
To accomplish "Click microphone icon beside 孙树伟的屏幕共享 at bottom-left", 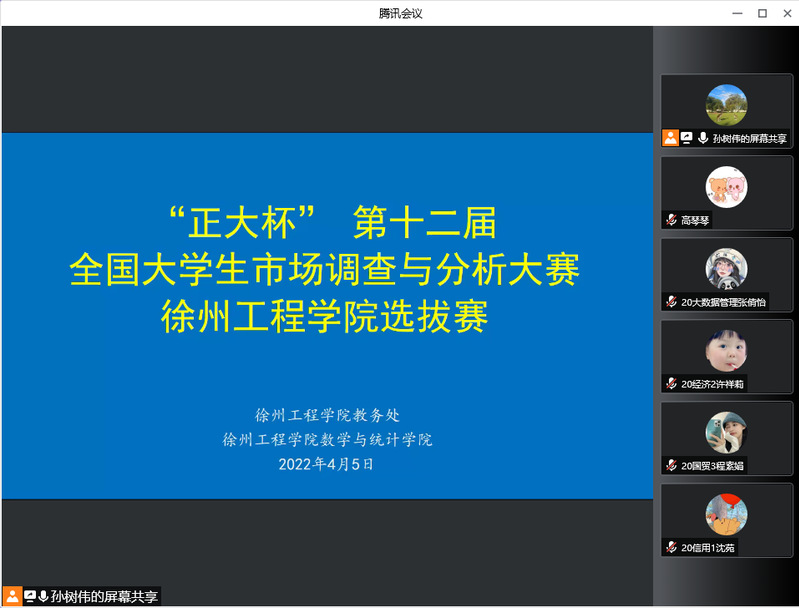I will [x=43, y=596].
